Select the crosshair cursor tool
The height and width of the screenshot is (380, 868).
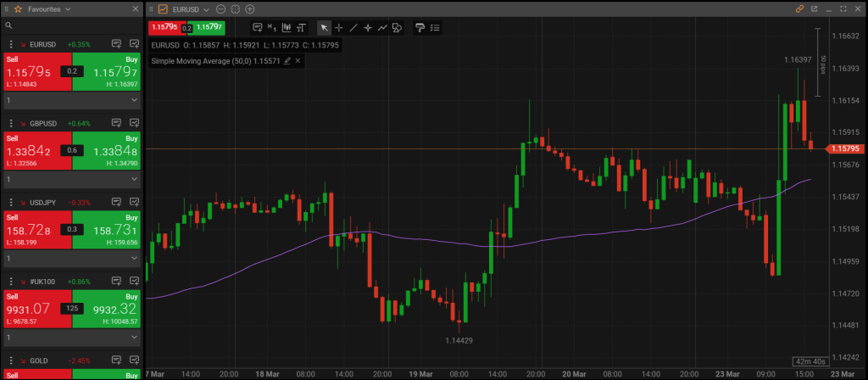point(339,27)
